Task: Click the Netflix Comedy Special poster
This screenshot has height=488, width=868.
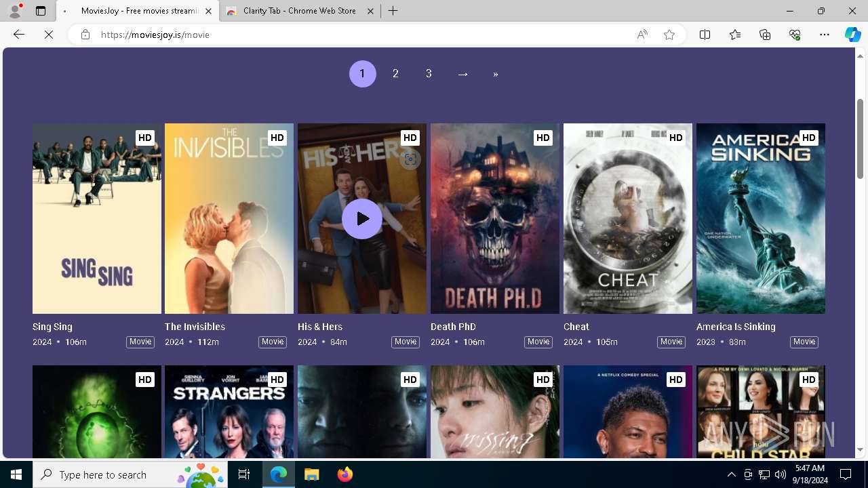Action: 628,412
